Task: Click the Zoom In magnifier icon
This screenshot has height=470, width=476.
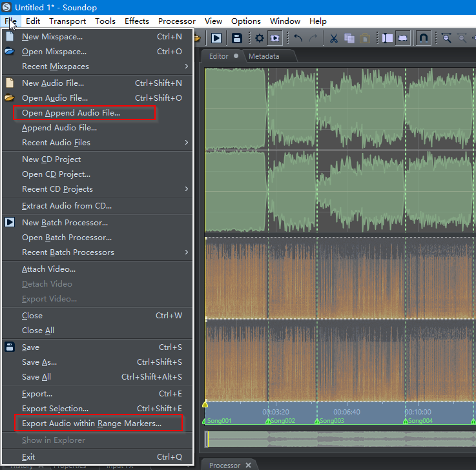Action: click(x=446, y=38)
